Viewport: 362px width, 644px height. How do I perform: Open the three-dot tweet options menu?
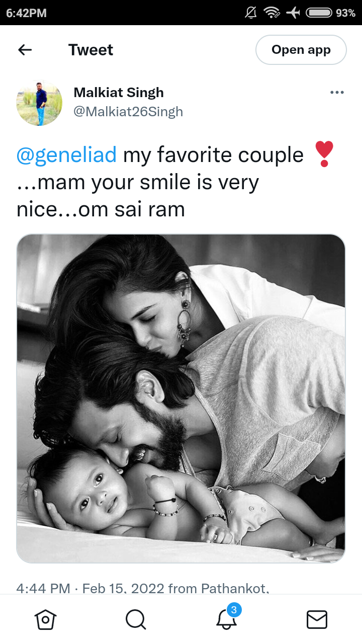point(337,93)
